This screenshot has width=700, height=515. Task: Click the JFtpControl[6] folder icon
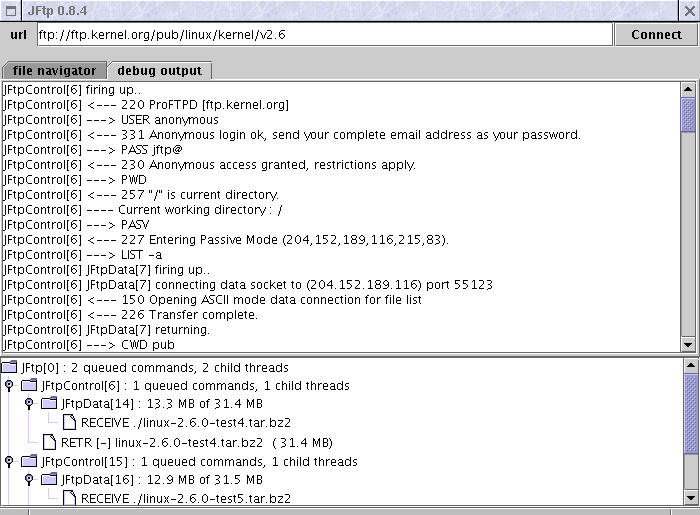tap(29, 385)
